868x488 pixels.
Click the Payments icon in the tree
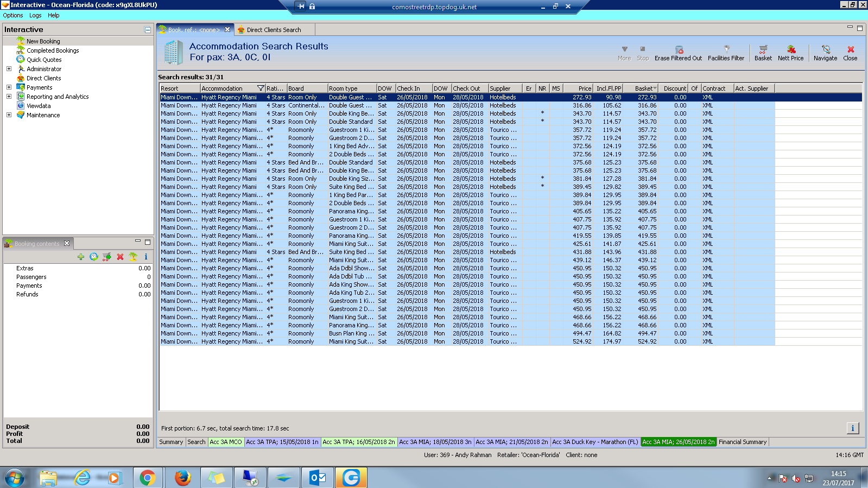point(21,87)
